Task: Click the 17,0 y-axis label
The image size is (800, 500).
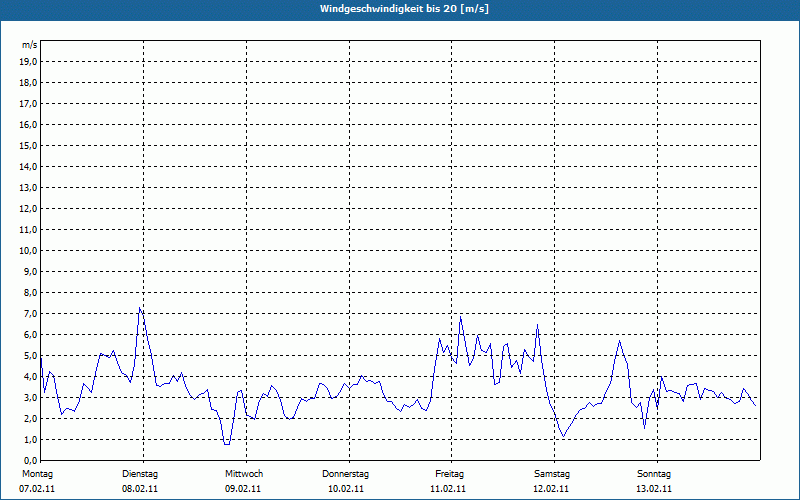Action: click(28, 104)
